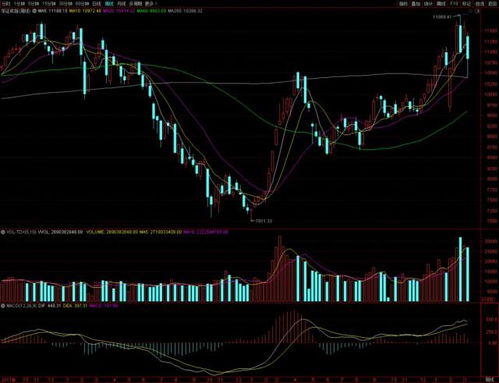Switch to the daily line tab
The width and height of the screenshot is (499, 383).
97,4
